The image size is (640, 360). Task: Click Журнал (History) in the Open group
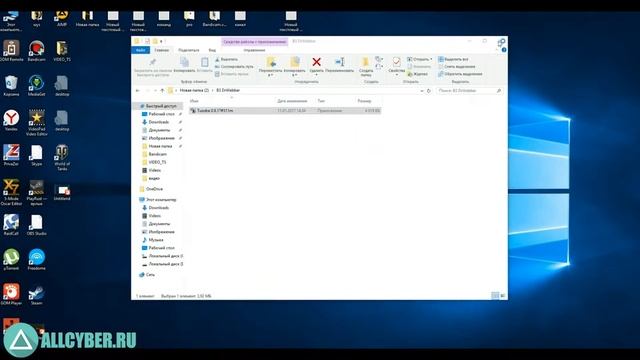418,74
